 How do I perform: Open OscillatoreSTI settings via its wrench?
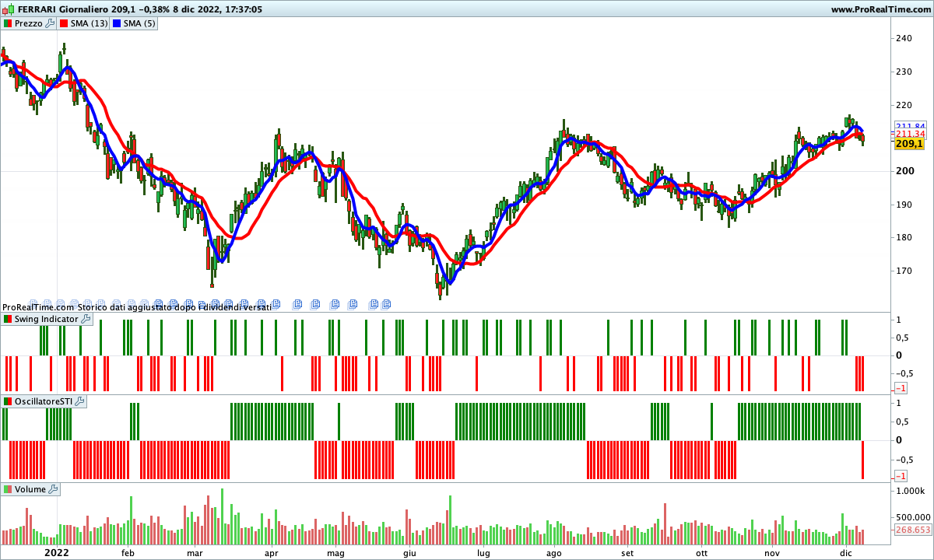(79, 401)
